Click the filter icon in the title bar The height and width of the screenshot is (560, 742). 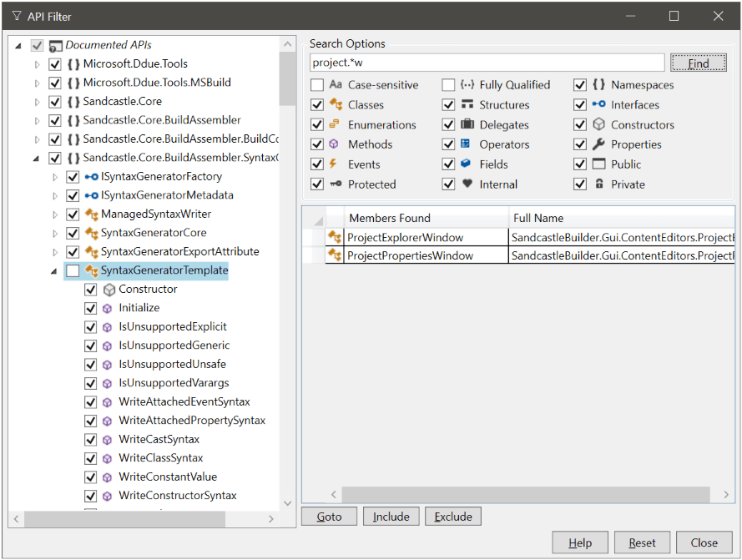(18, 16)
